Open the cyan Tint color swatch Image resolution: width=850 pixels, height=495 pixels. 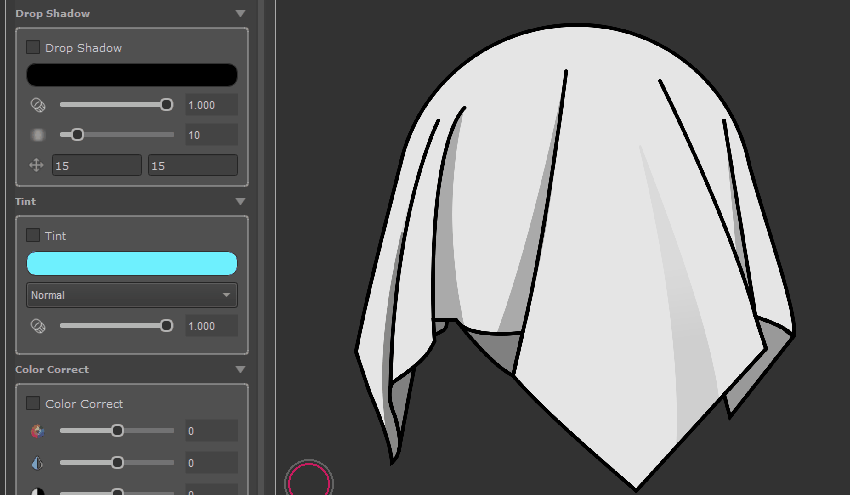131,263
